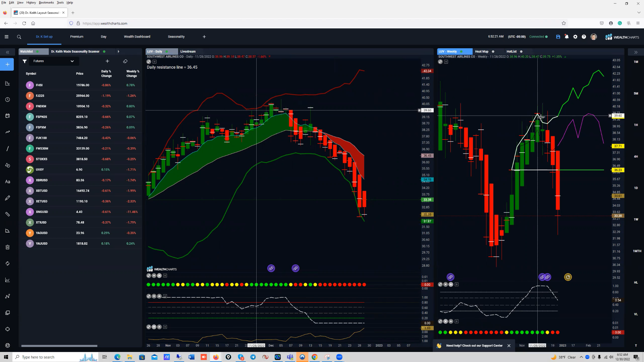This screenshot has width=644, height=362.
Task: Toggle the LUV - Daily tab link dot
Action: 167,52
